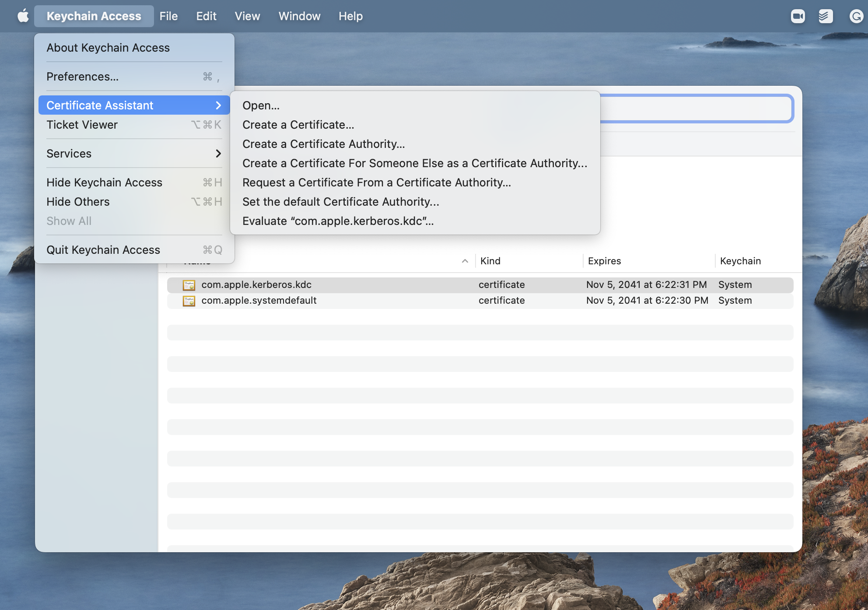This screenshot has width=868, height=610.
Task: Choose Quit Keychain Access
Action: pyautogui.click(x=134, y=250)
